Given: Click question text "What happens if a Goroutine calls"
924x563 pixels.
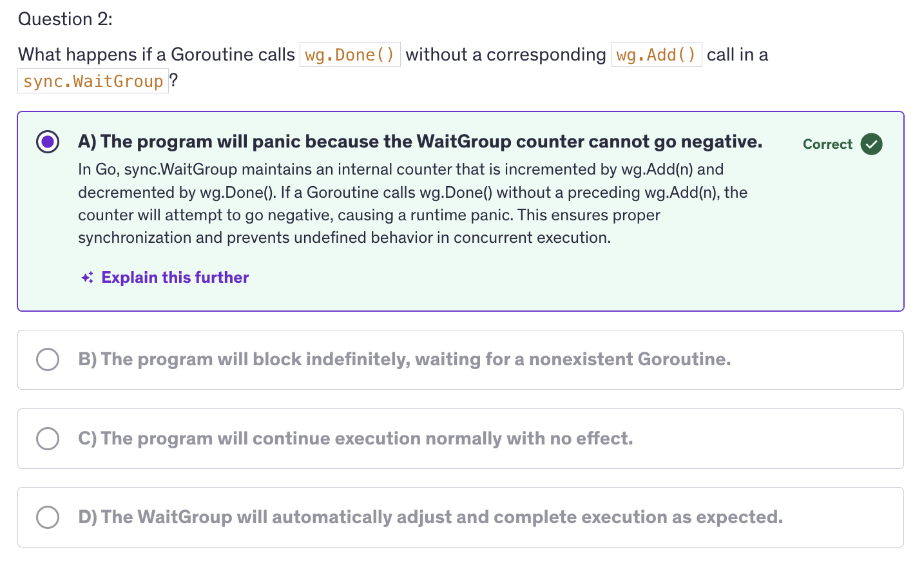Looking at the screenshot, I should pos(156,55).
